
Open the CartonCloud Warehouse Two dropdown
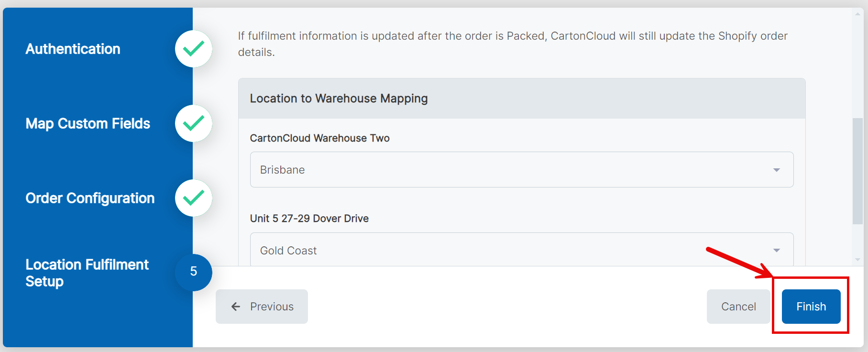click(521, 169)
